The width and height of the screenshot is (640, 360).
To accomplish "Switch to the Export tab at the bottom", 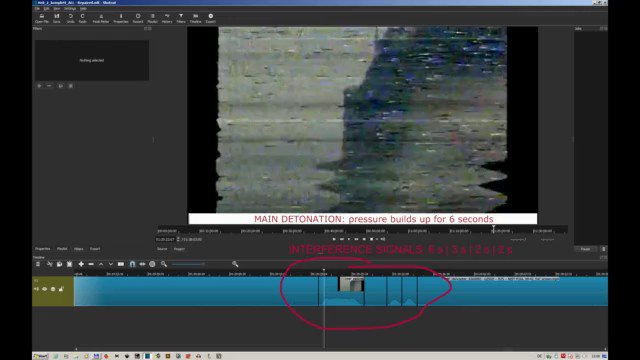I will [95, 249].
